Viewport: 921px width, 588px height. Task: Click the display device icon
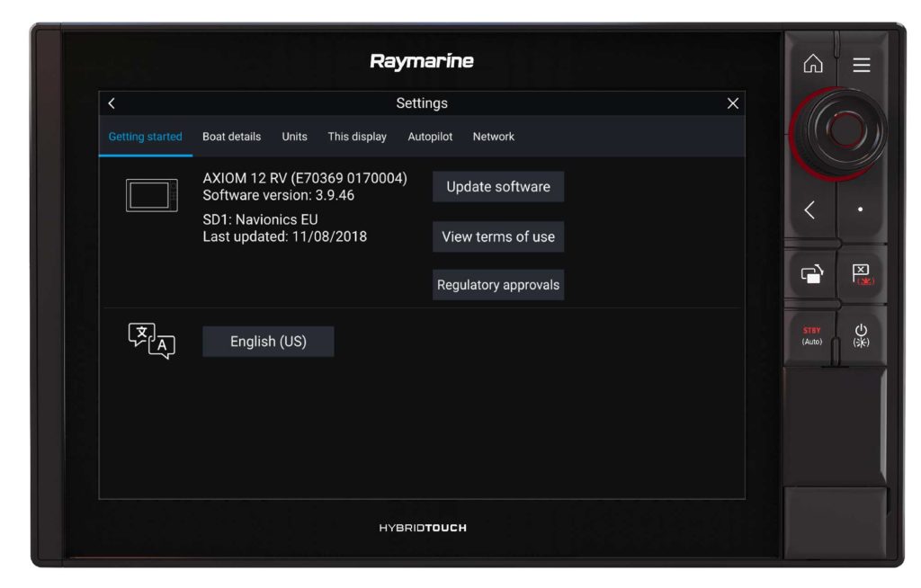coord(151,195)
